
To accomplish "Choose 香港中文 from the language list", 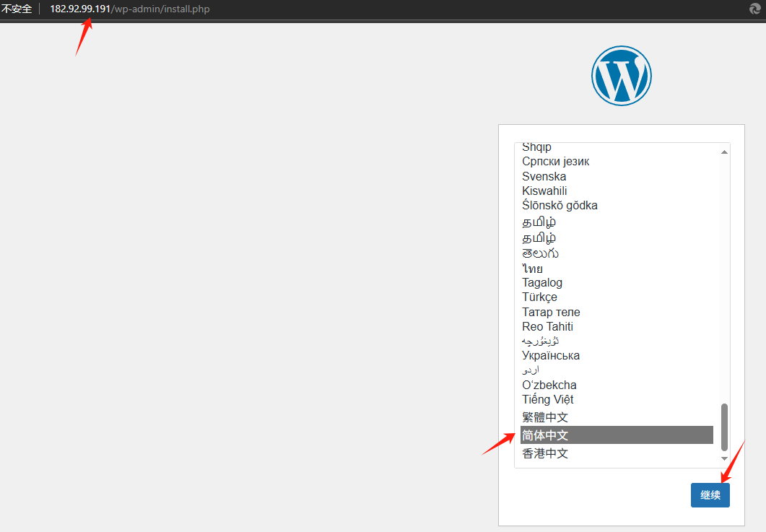I will pyautogui.click(x=617, y=453).
